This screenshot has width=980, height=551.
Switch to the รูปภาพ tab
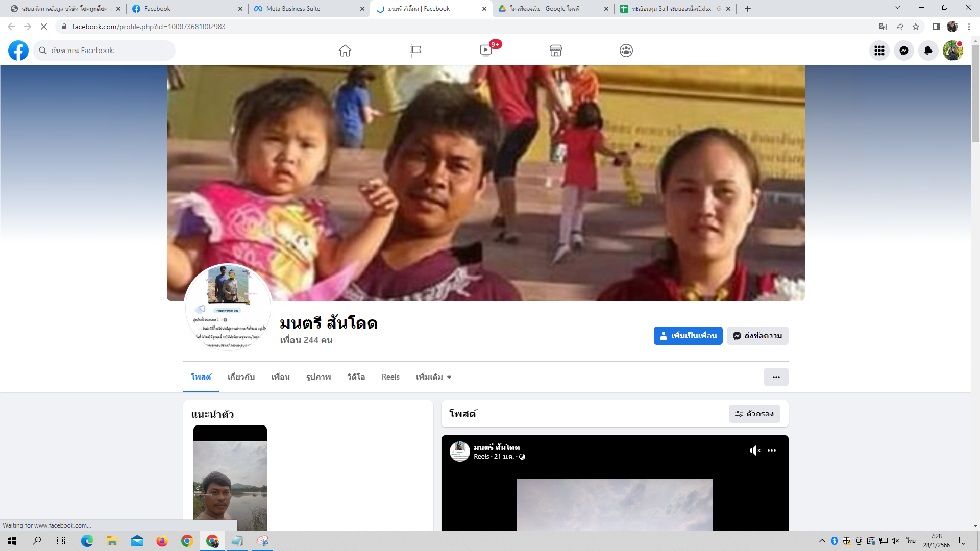pos(318,377)
